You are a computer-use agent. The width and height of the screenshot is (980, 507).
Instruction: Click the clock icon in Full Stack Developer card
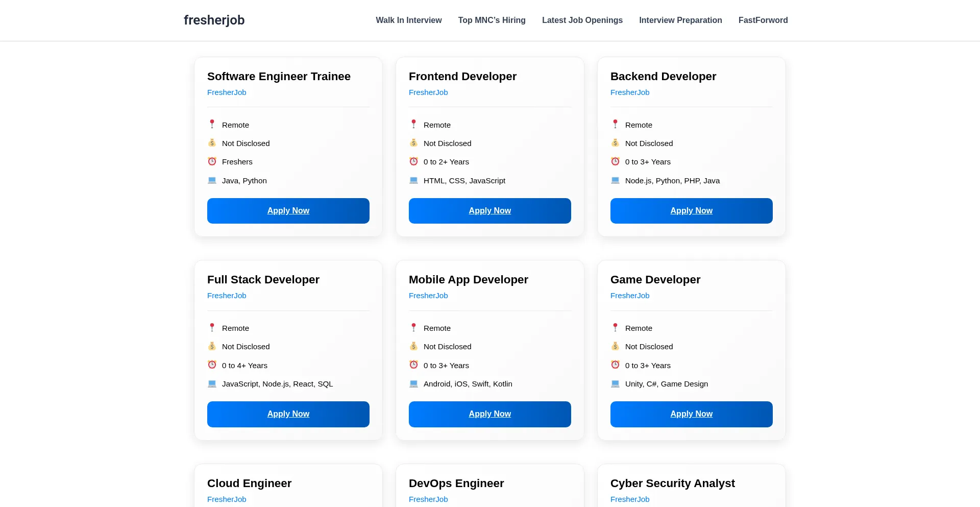click(x=212, y=365)
